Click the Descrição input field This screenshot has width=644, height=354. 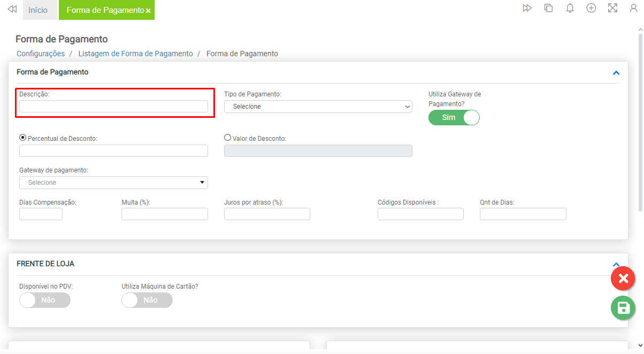[x=113, y=107]
